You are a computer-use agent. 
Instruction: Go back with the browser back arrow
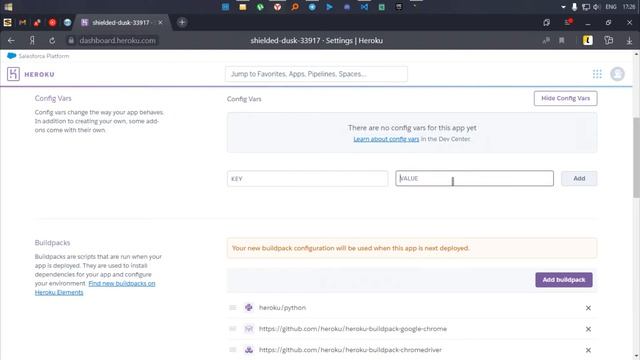click(x=11, y=40)
